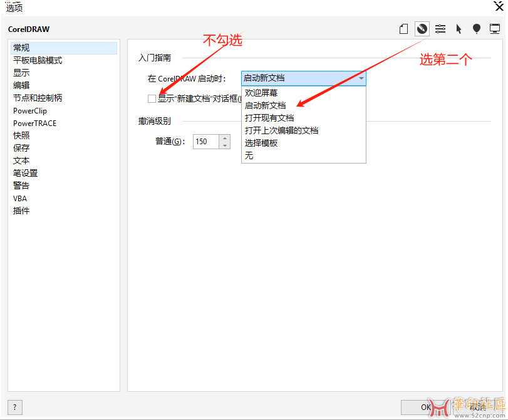Choose 打开现有文档 from the list

coord(304,118)
